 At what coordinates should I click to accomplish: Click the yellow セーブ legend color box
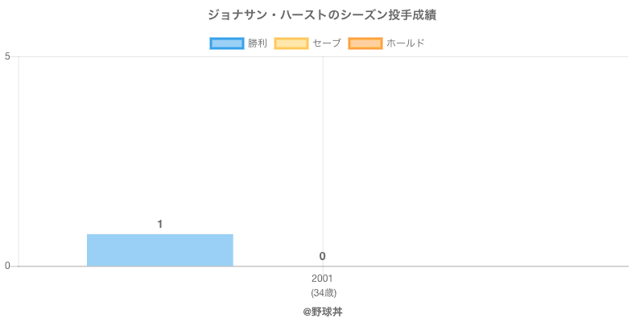pyautogui.click(x=291, y=43)
